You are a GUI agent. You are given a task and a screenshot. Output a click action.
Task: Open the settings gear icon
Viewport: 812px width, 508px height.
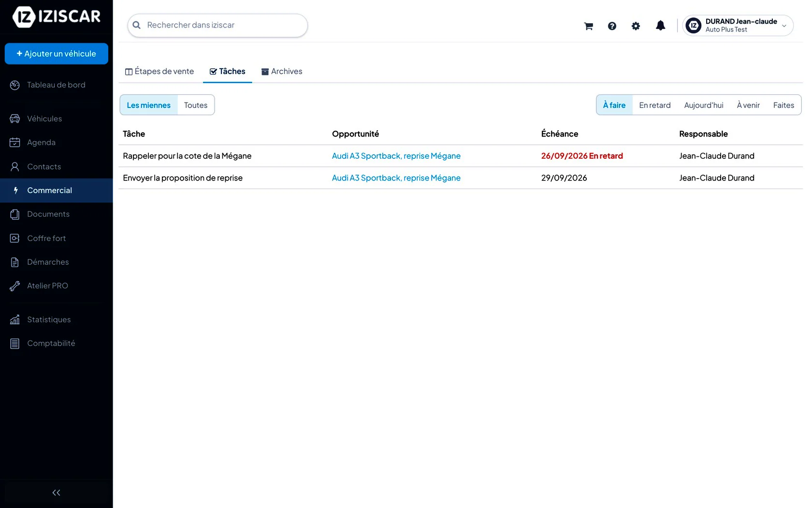(x=636, y=26)
